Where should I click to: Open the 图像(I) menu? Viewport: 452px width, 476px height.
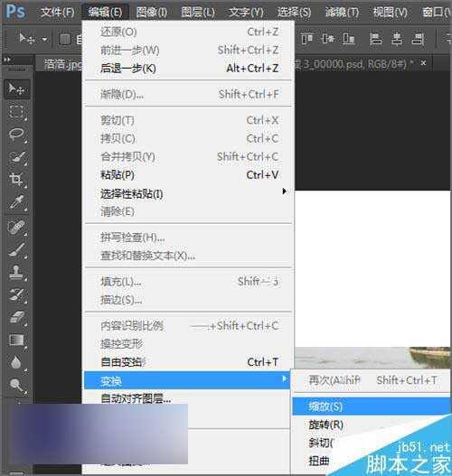[151, 12]
